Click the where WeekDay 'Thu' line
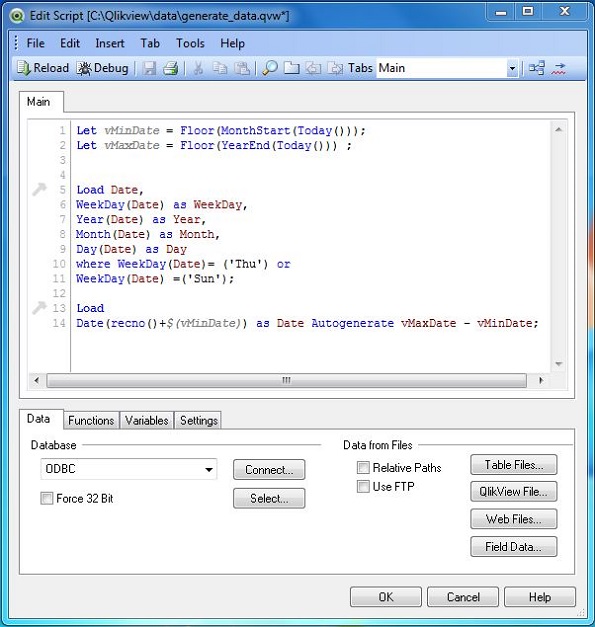 click(183, 264)
